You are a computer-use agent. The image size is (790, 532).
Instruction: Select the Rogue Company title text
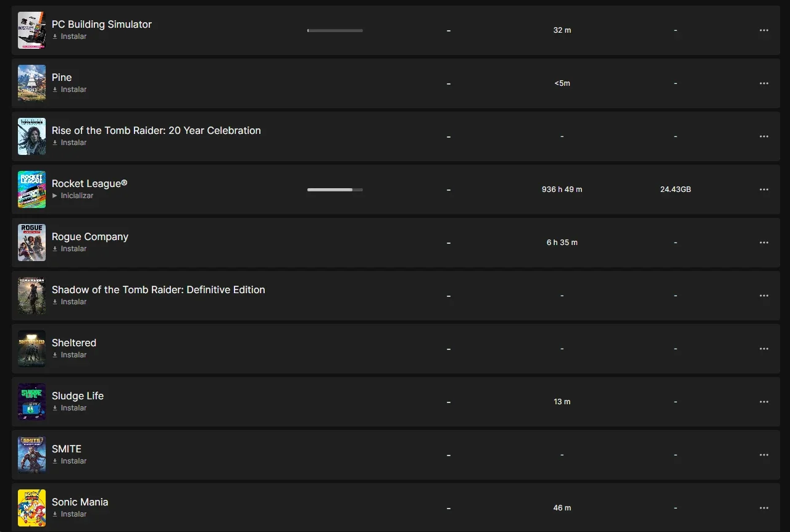click(x=90, y=236)
